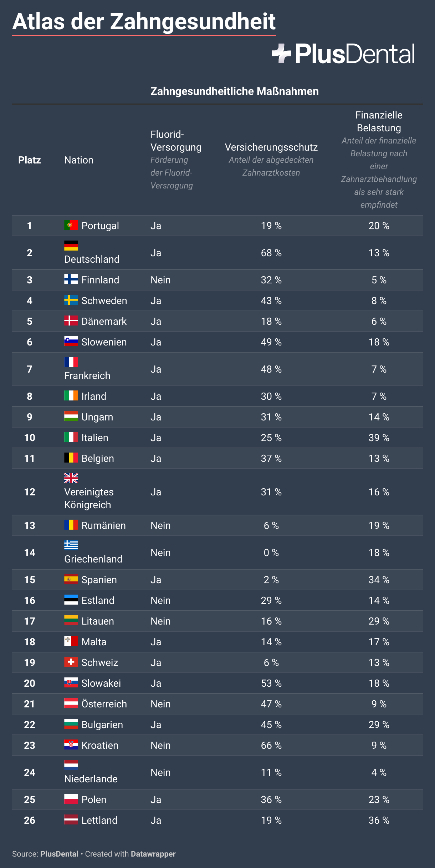Screen dimensions: 435x868
Task: Click the Germany flag icon
Action: [x=71, y=246]
